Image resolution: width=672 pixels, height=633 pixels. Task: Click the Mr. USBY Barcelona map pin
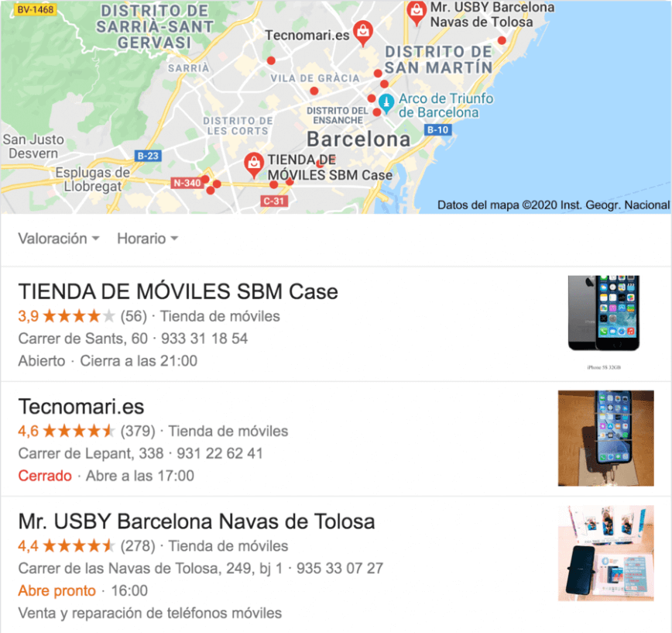coord(417,12)
